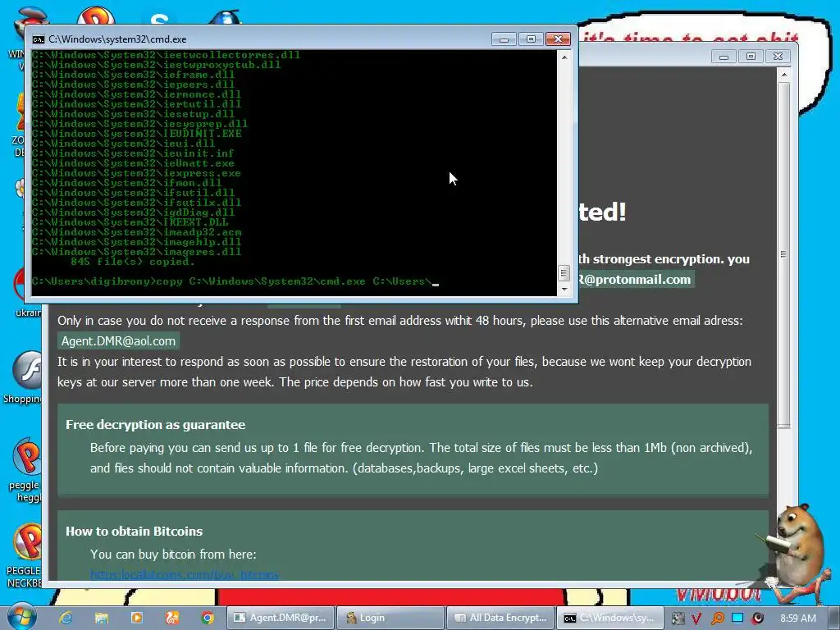Close the cmd.exe window

point(558,39)
